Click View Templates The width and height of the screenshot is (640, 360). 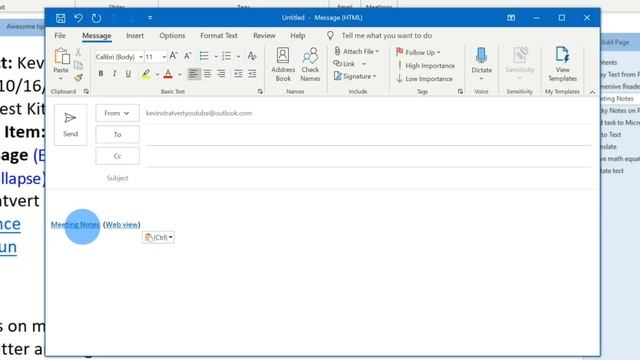(x=562, y=64)
